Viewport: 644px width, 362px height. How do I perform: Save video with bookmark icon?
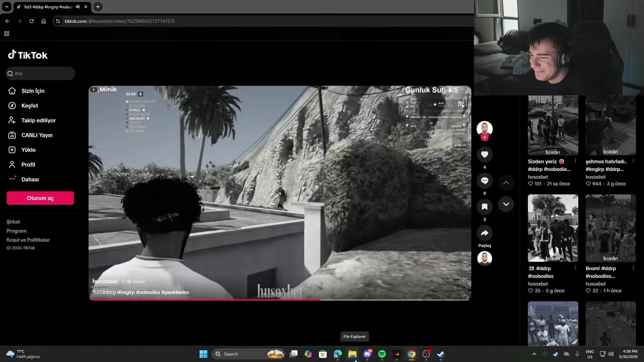click(485, 207)
